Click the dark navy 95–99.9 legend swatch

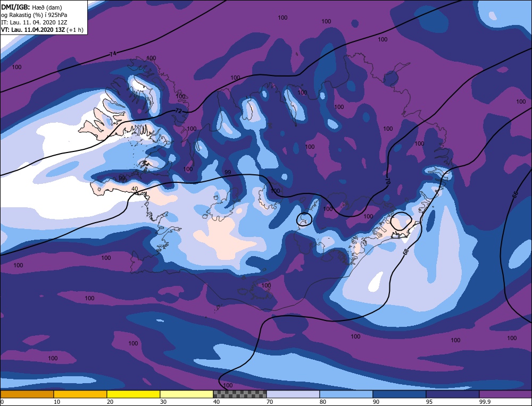(453, 394)
